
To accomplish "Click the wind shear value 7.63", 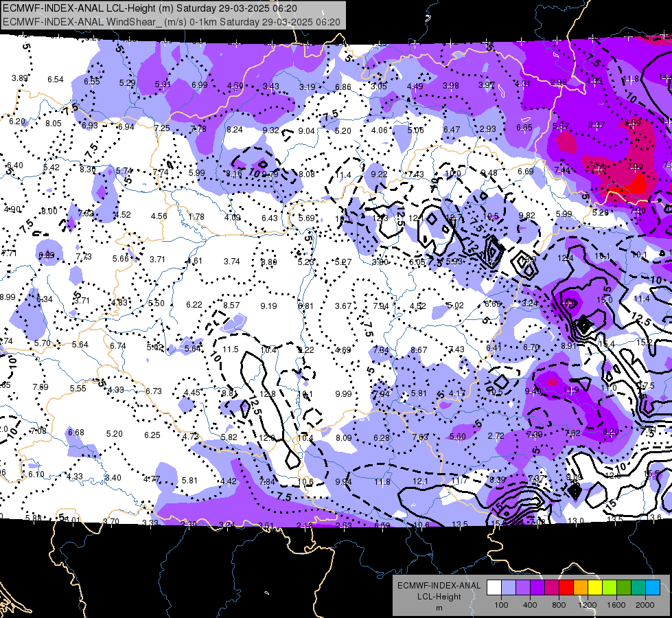I will [x=420, y=437].
